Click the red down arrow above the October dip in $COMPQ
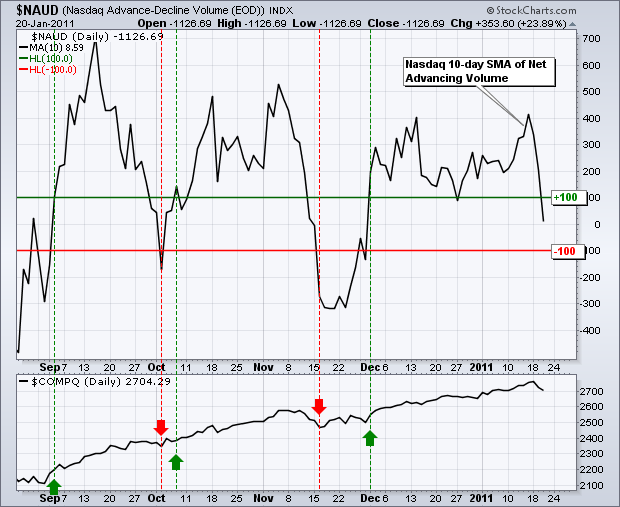Screen dimensions: 620x507 click(x=161, y=428)
